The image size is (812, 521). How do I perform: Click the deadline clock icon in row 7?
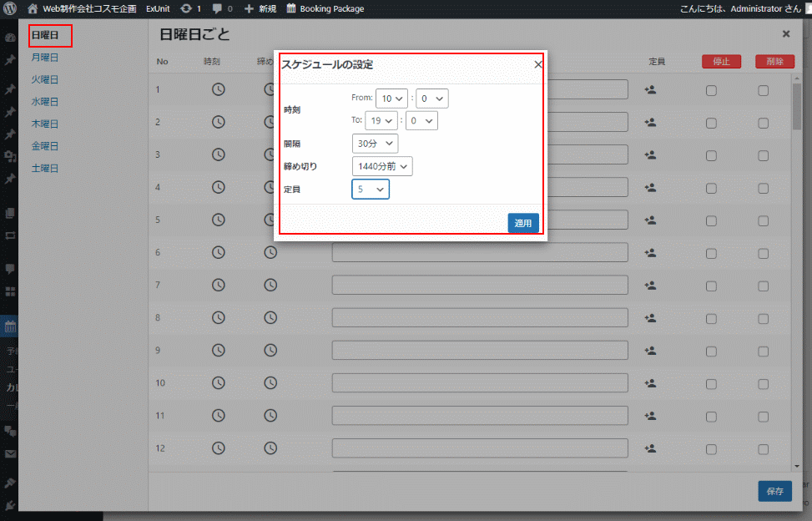click(x=270, y=285)
